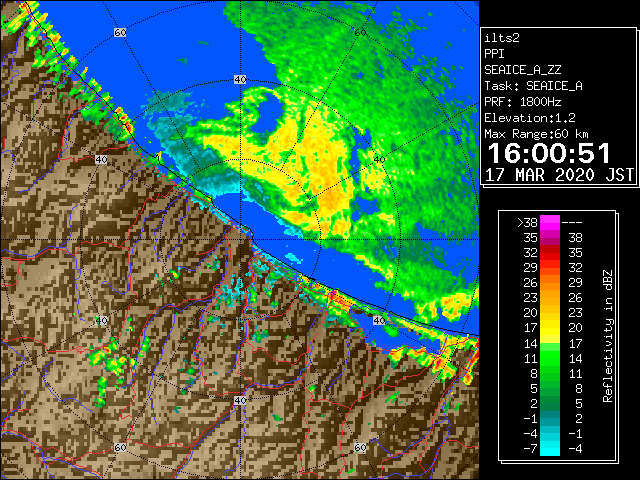The image size is (640, 480).
Task: Click the "PRF: 1800Hz" readout
Action: [522, 102]
